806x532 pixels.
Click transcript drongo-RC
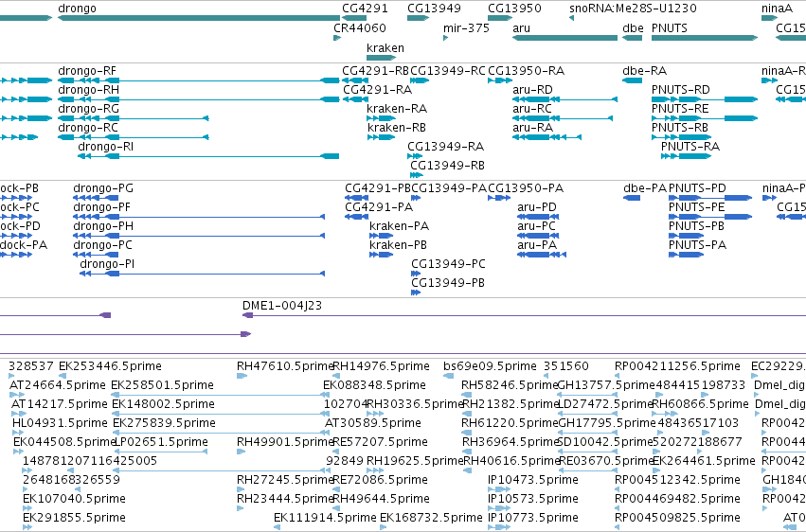point(88,128)
